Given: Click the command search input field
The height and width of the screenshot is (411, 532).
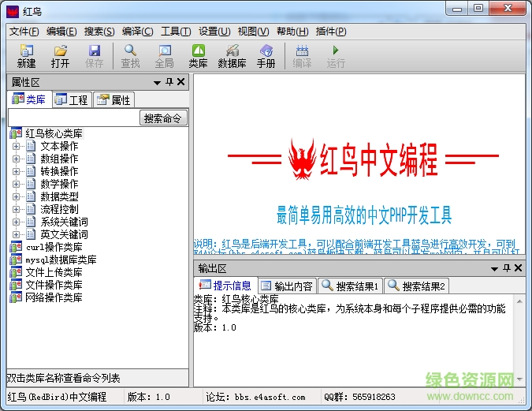Looking at the screenshot, I should tap(73, 118).
